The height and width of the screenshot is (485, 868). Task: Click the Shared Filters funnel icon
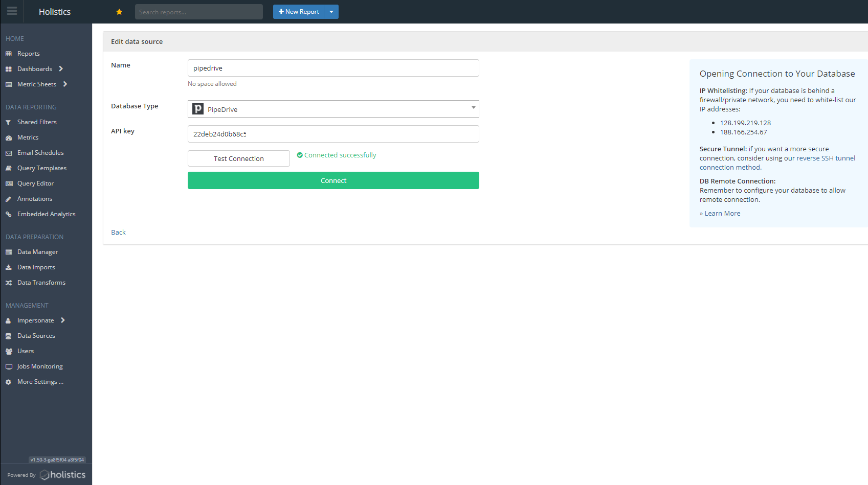pos(9,122)
